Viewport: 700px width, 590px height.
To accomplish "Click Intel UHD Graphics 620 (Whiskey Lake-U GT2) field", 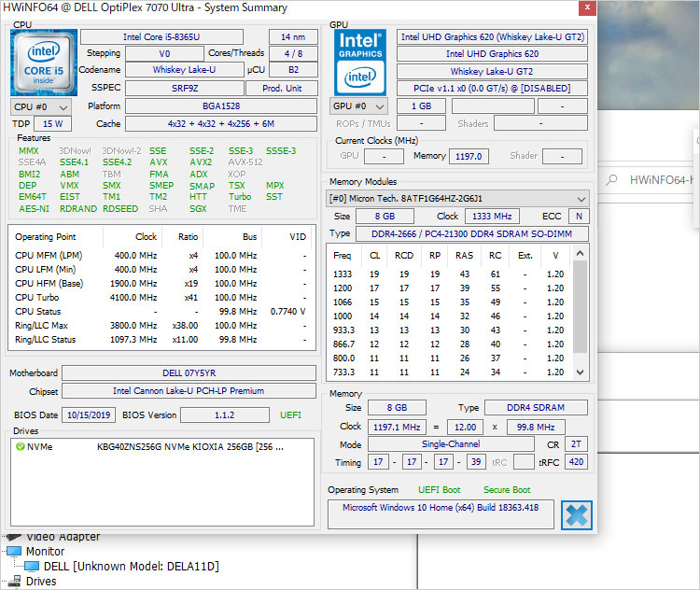I will click(493, 37).
